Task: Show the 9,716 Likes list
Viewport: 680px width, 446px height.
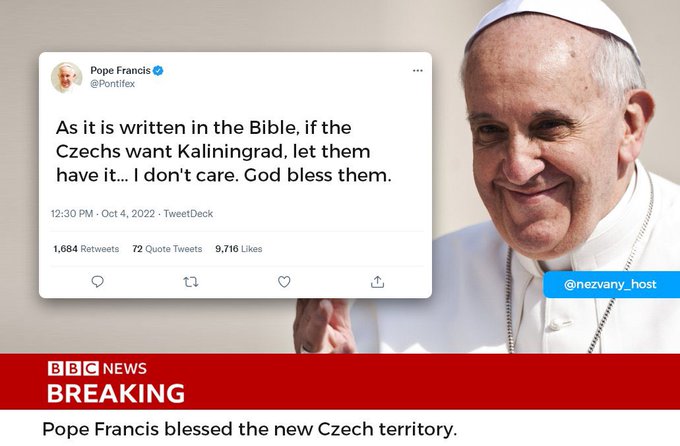Action: pyautogui.click(x=239, y=249)
